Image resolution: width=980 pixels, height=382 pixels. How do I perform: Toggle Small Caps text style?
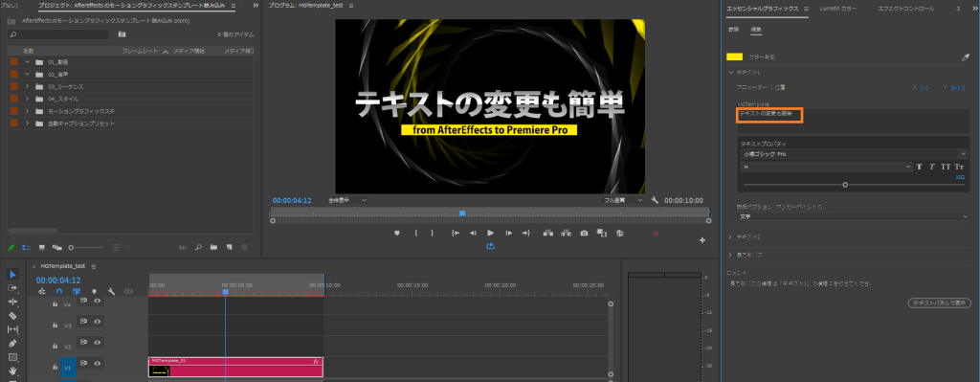(960, 167)
